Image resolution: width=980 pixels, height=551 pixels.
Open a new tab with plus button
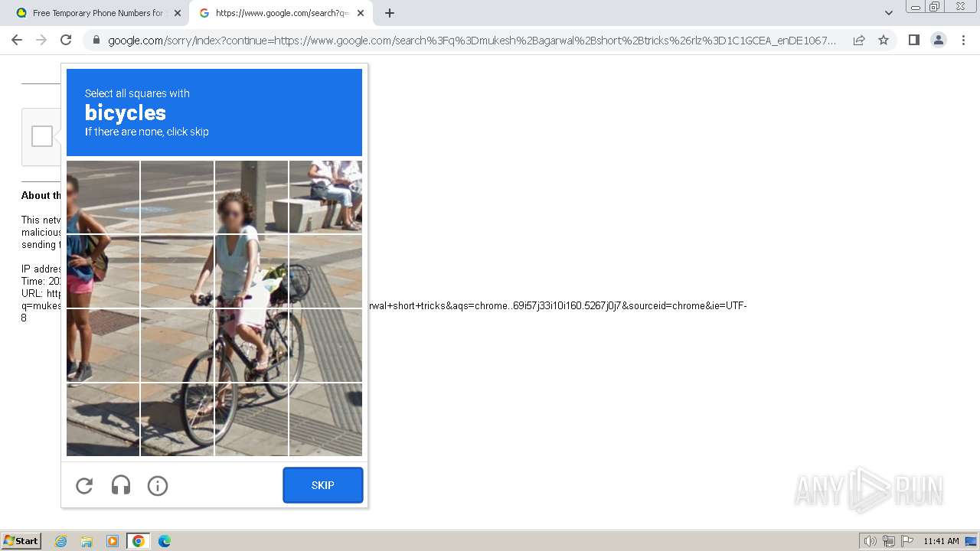389,13
